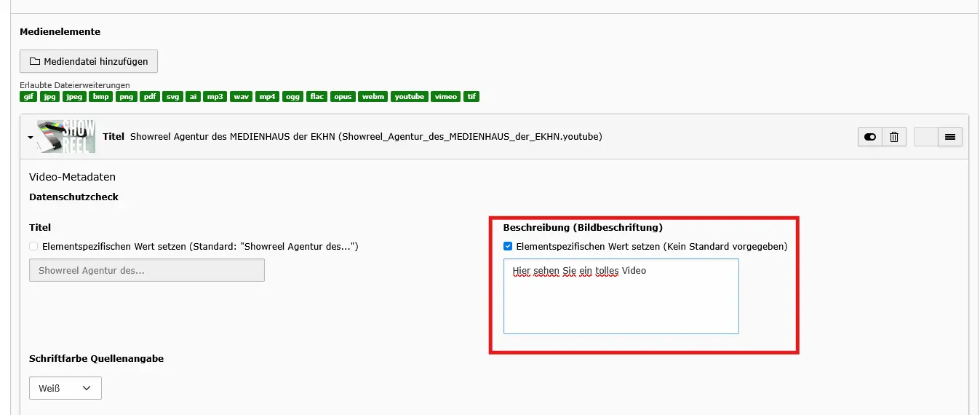Image resolution: width=980 pixels, height=415 pixels.
Task: Open the Schriftfarbe Quellenangabe dropdown
Action: [65, 388]
